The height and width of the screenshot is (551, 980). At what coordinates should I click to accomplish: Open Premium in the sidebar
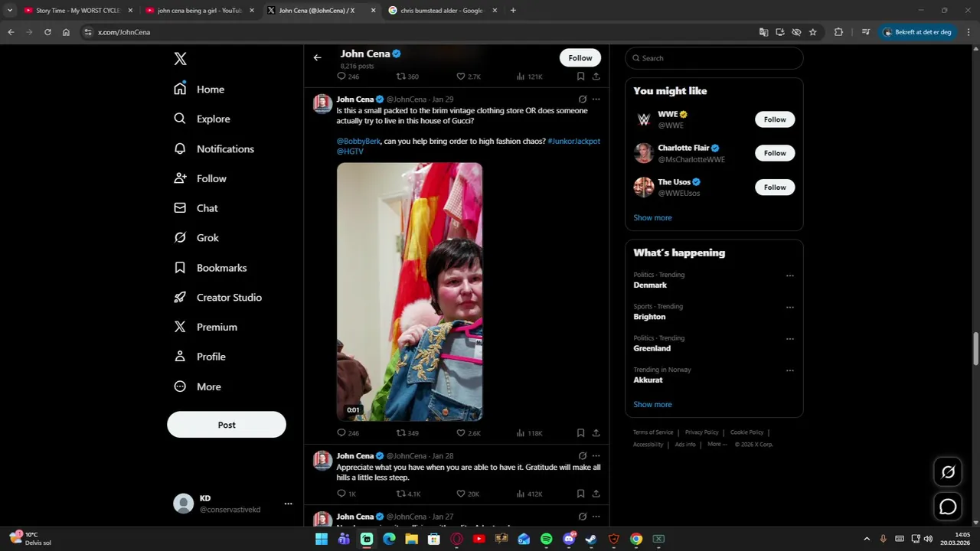(206, 327)
